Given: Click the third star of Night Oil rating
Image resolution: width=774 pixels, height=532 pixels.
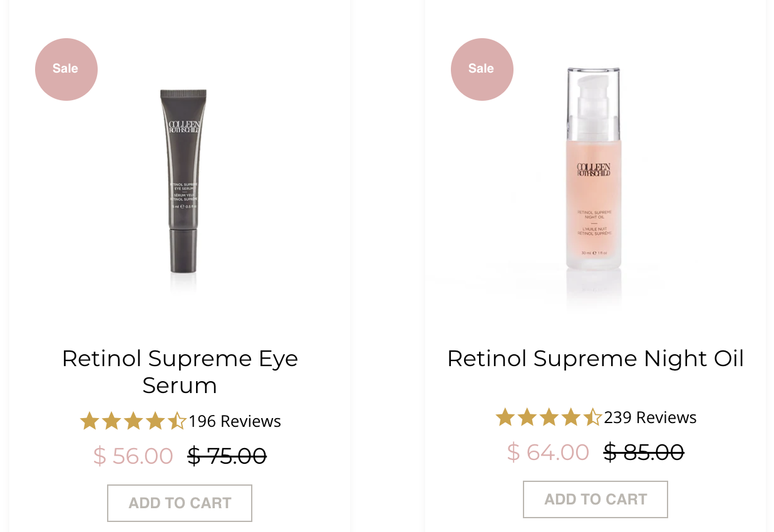Looking at the screenshot, I should click(x=549, y=417).
